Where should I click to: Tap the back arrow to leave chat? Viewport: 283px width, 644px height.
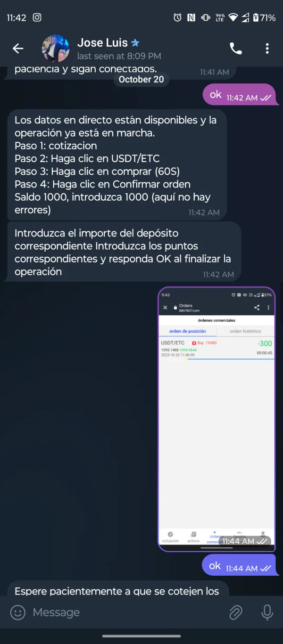point(18,48)
